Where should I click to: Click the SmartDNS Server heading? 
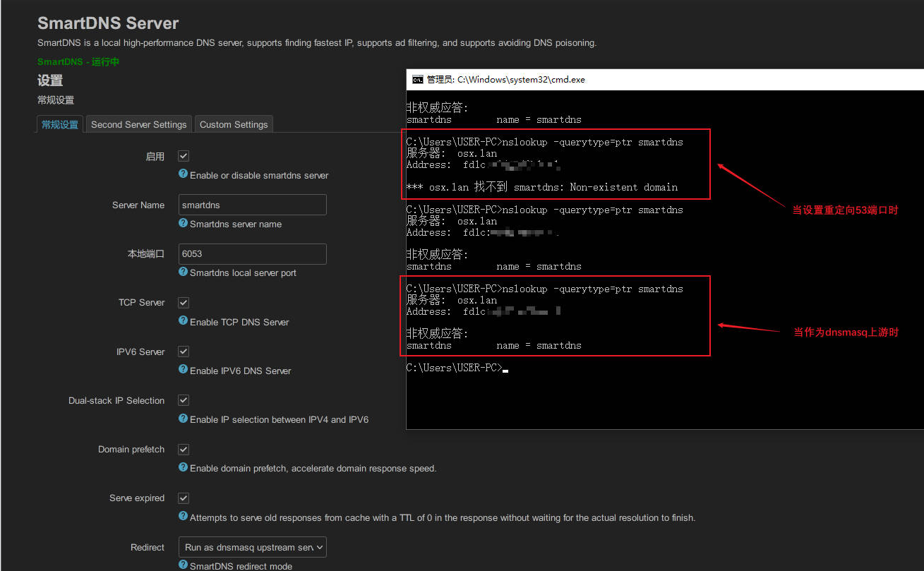tap(108, 23)
